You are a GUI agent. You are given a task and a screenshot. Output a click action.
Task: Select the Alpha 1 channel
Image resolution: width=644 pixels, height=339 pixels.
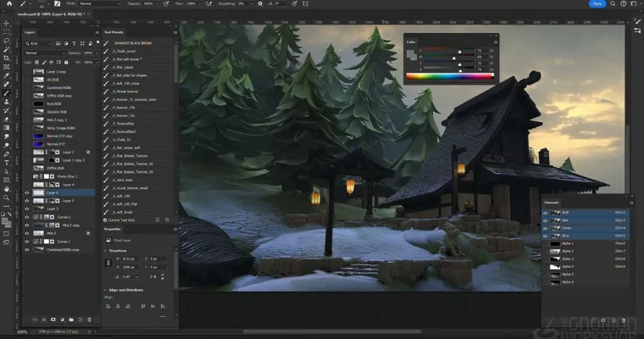[x=585, y=244]
